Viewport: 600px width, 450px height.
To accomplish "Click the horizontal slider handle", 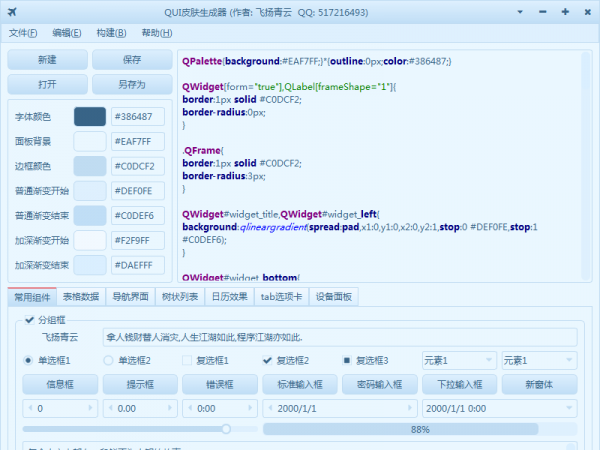I will tap(226, 429).
